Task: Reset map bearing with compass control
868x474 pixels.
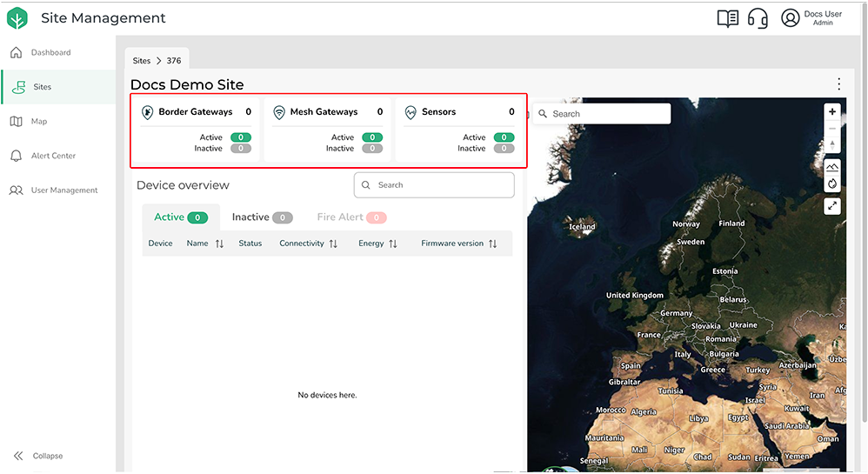Action: [x=832, y=144]
